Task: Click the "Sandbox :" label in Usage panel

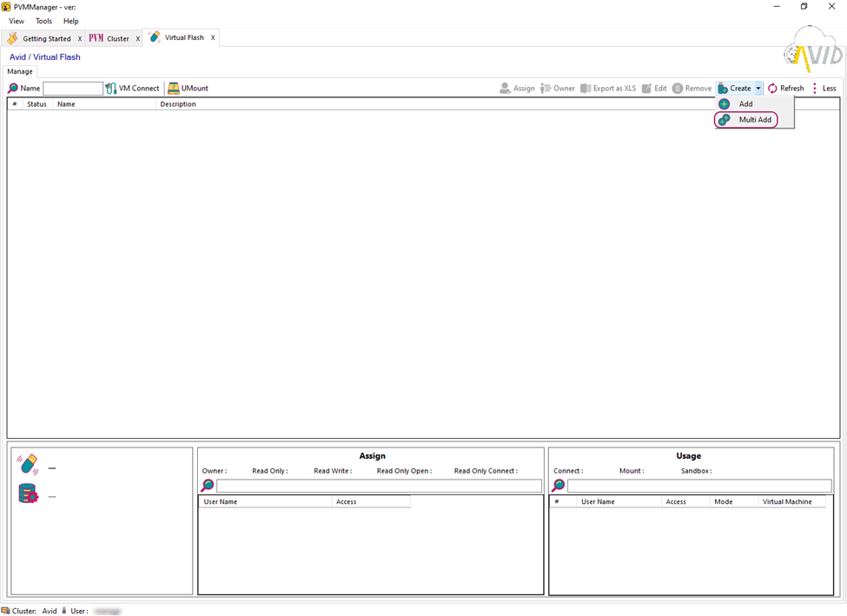Action: (697, 471)
